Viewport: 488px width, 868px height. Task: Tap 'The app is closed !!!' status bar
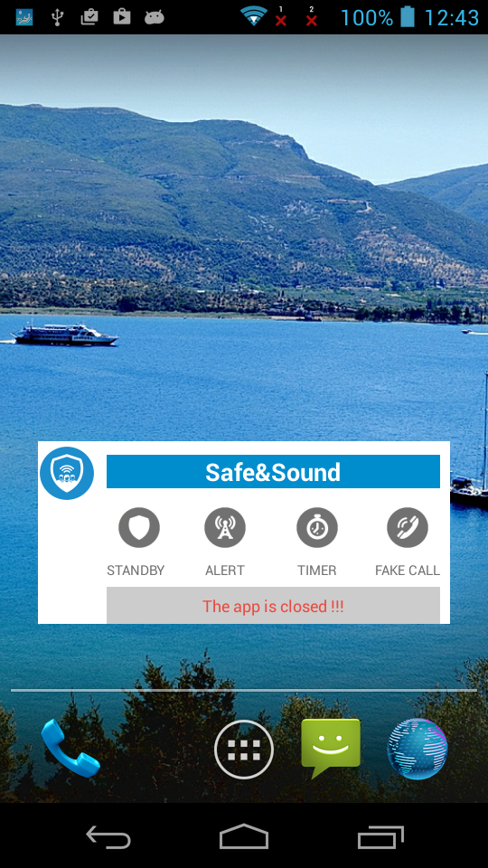(x=273, y=606)
